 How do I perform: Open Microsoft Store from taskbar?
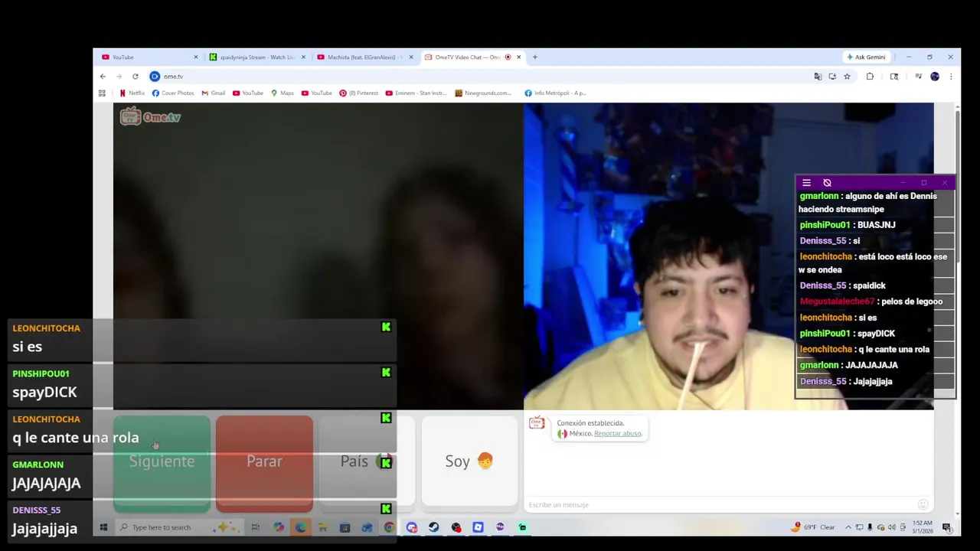click(345, 527)
